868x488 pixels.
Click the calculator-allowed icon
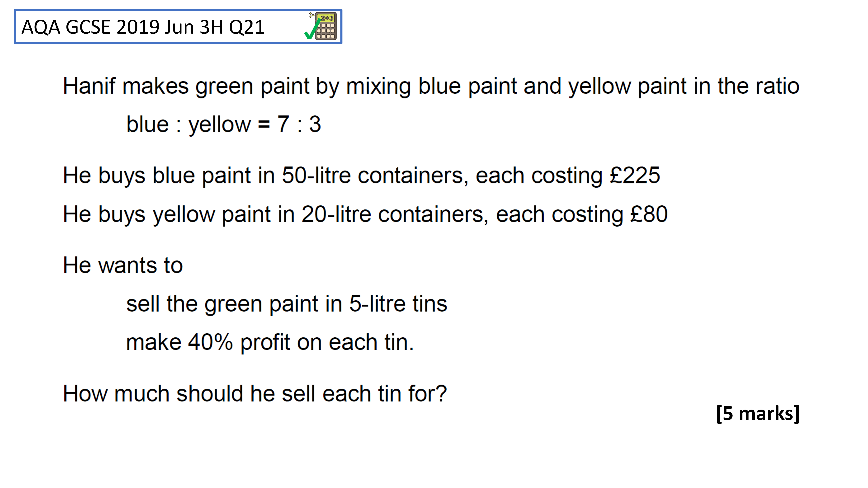coord(325,26)
